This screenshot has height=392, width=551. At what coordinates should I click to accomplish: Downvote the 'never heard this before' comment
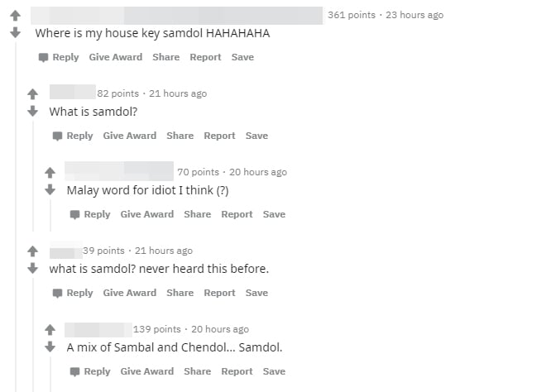[x=33, y=268]
